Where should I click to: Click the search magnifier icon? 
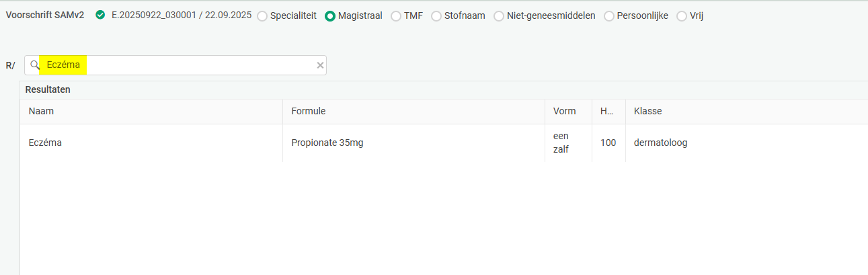tap(35, 65)
